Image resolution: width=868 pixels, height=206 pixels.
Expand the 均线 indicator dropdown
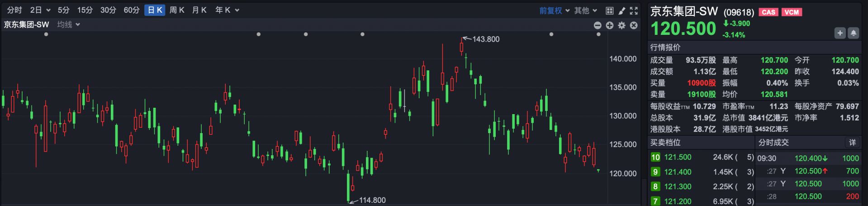pyautogui.click(x=68, y=24)
